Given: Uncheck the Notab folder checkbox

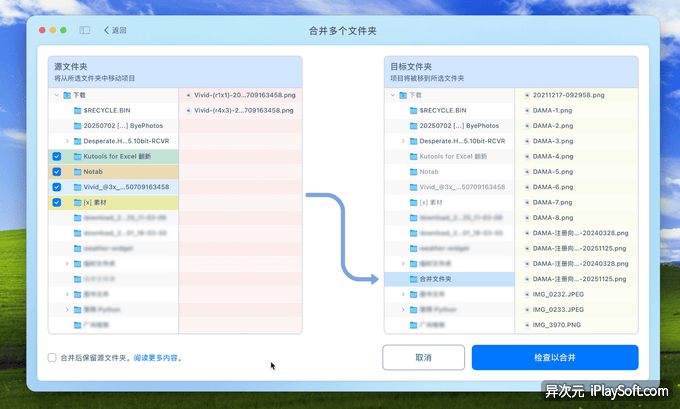Looking at the screenshot, I should coord(57,172).
